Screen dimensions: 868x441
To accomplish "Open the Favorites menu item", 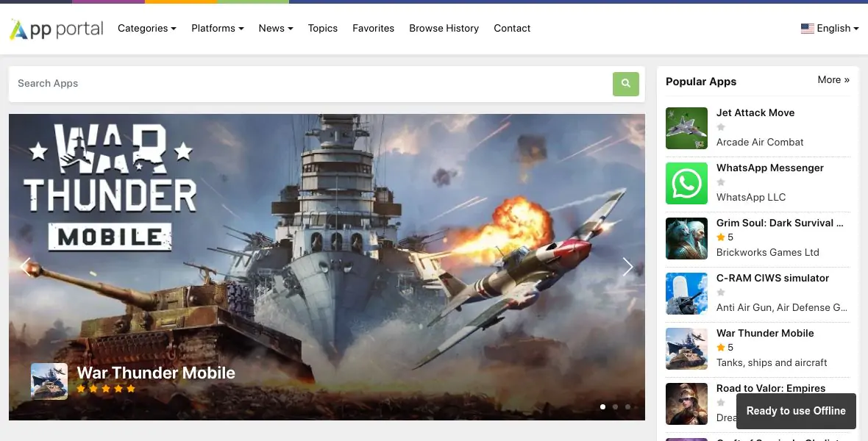I will click(x=373, y=28).
